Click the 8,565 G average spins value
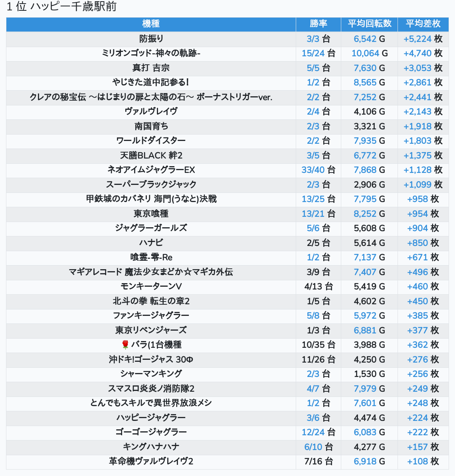 (x=370, y=82)
